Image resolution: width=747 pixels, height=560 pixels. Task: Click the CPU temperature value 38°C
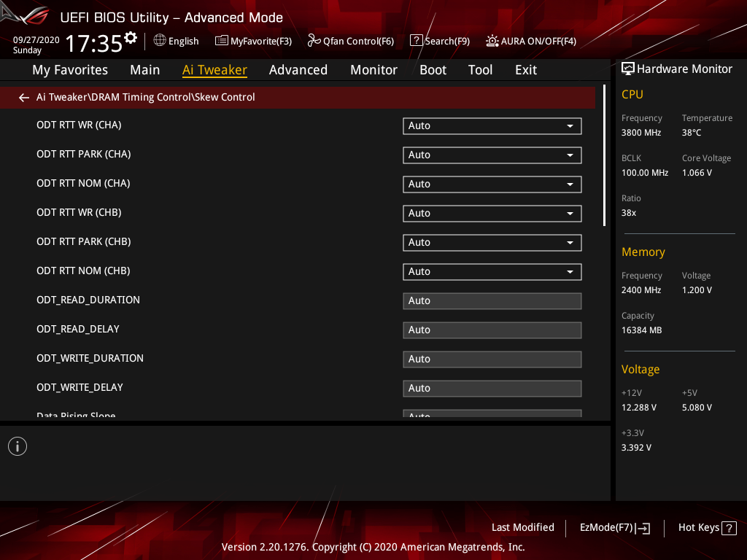692,133
